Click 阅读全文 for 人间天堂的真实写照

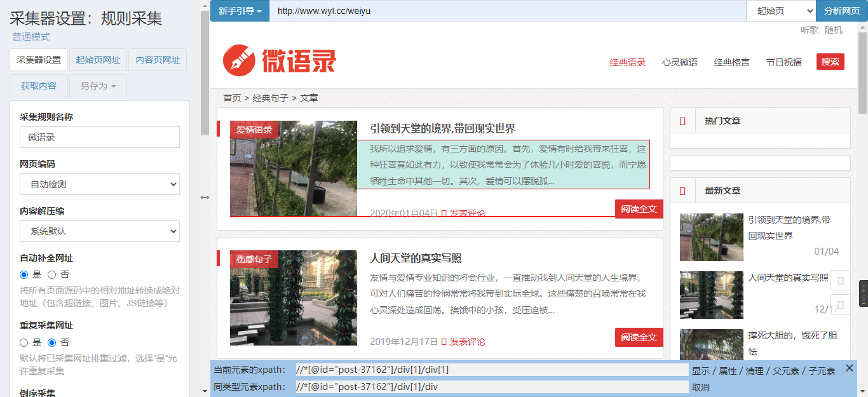(x=639, y=337)
